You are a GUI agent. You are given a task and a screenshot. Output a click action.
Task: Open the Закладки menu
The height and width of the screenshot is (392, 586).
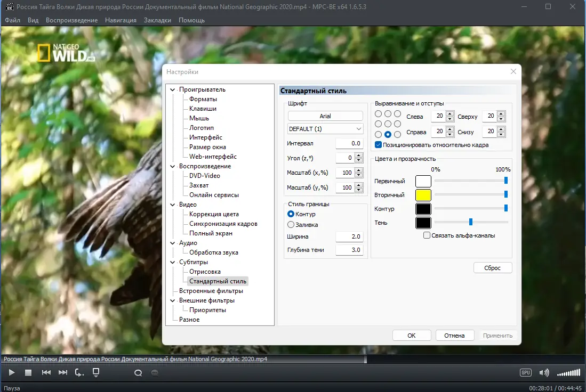coord(157,20)
